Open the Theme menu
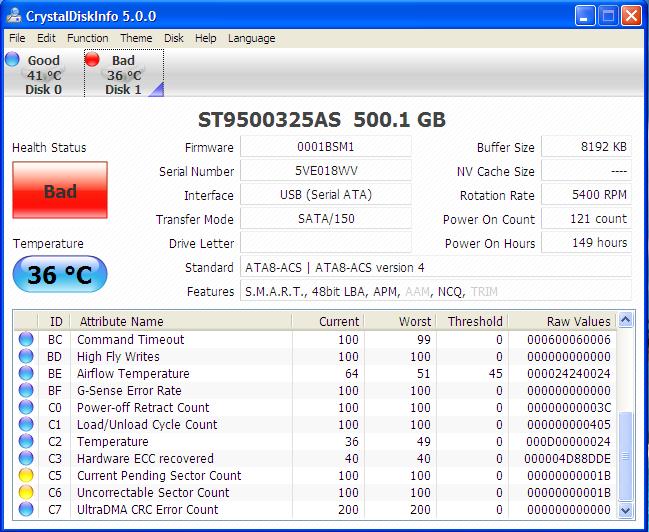This screenshot has width=649, height=532. [x=136, y=38]
